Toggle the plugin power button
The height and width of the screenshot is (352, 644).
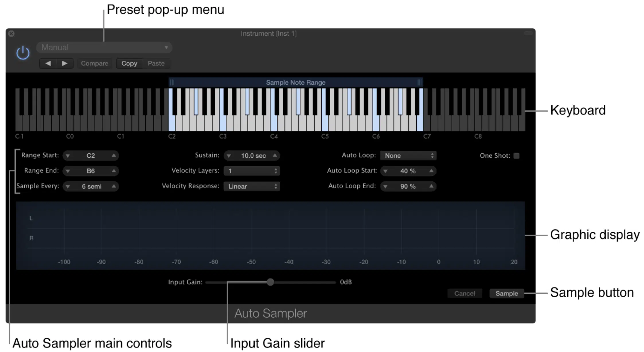click(23, 53)
